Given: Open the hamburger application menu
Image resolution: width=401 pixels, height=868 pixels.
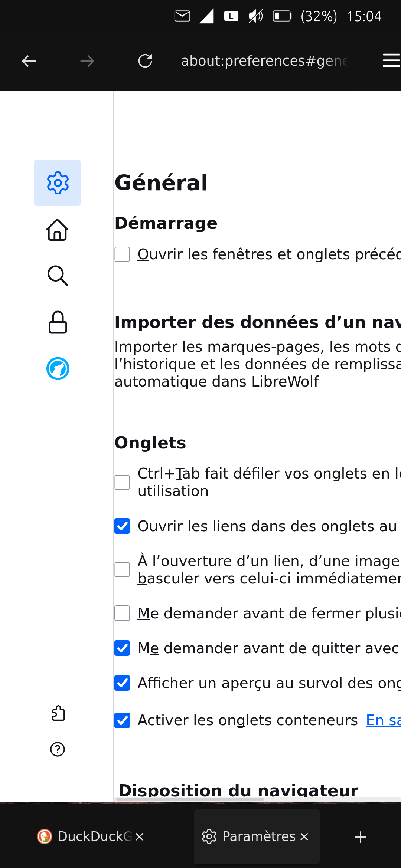Looking at the screenshot, I should [391, 61].
